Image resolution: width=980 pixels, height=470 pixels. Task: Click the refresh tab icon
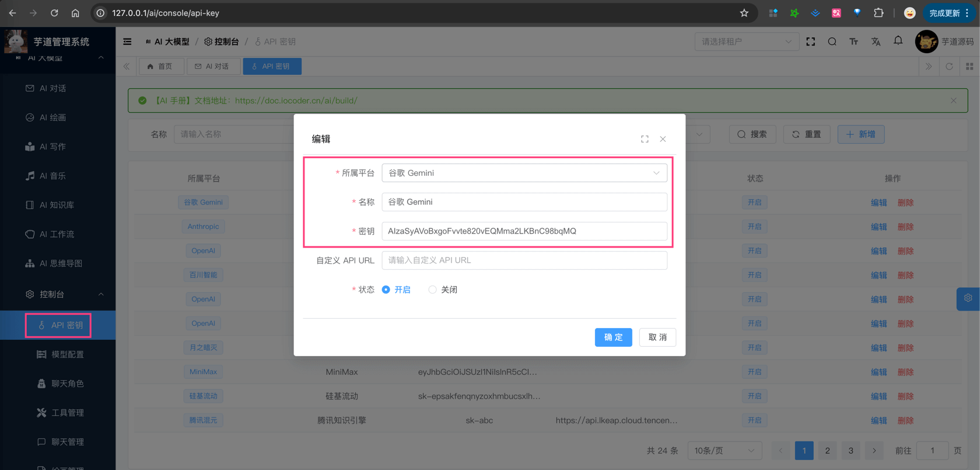(949, 67)
